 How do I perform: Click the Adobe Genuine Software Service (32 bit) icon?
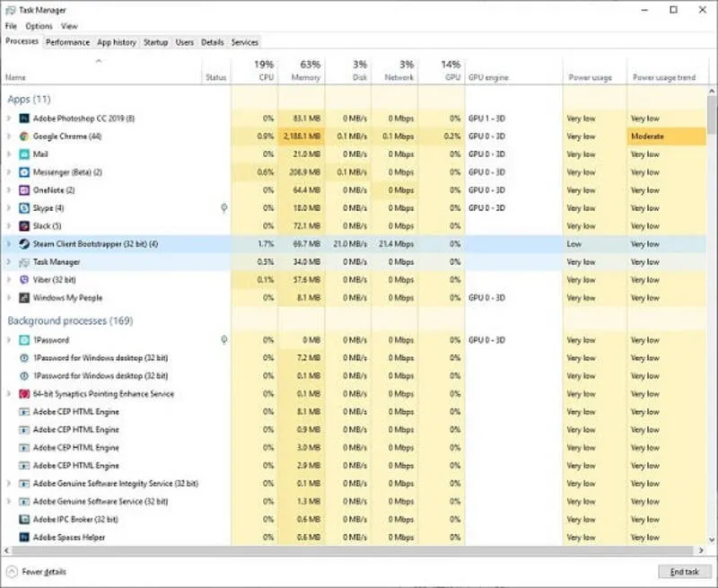[x=24, y=502]
